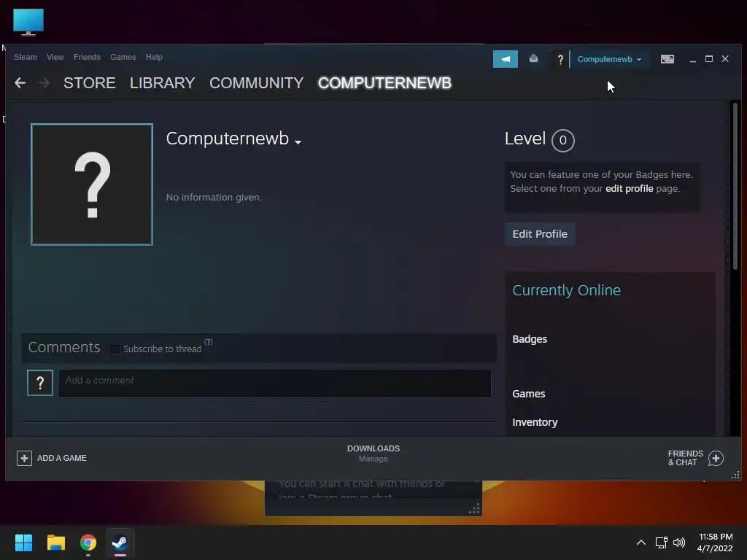The width and height of the screenshot is (747, 560).
Task: Open the Badges link
Action: coord(530,339)
